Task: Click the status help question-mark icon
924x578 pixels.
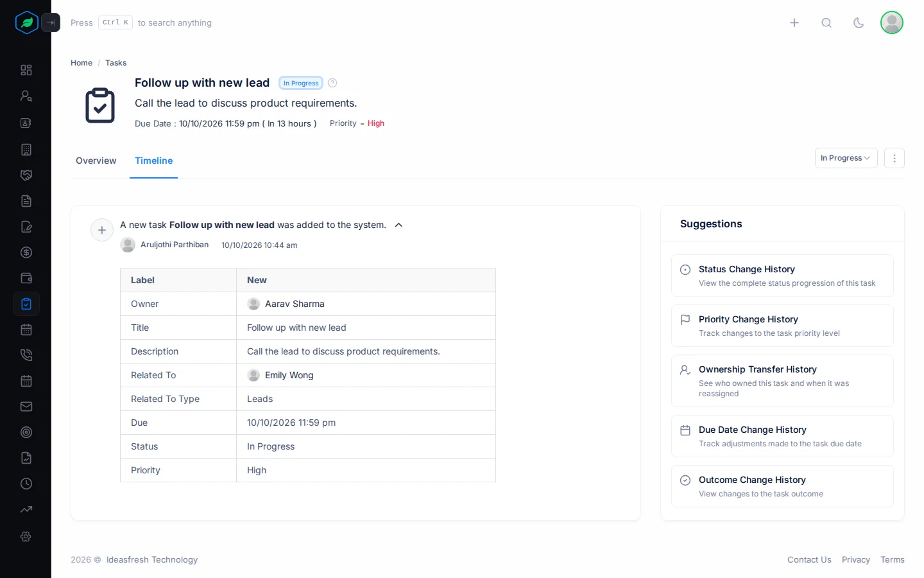Action: pos(332,83)
